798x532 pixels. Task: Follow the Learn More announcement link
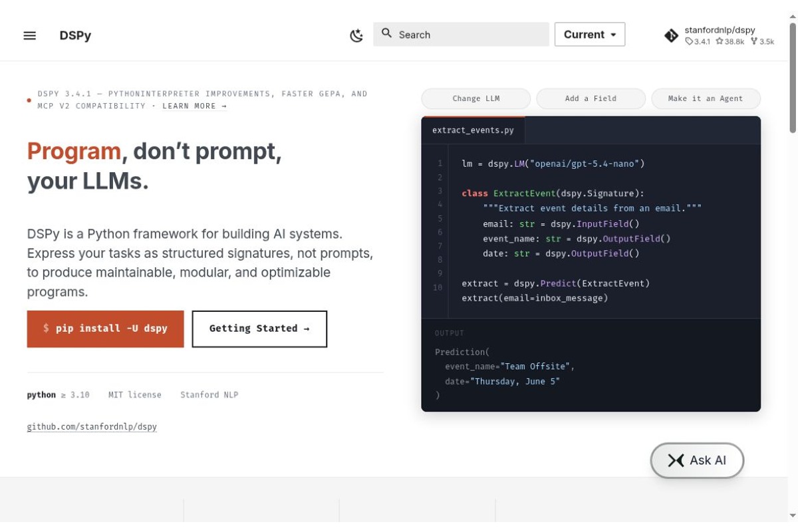tap(194, 106)
